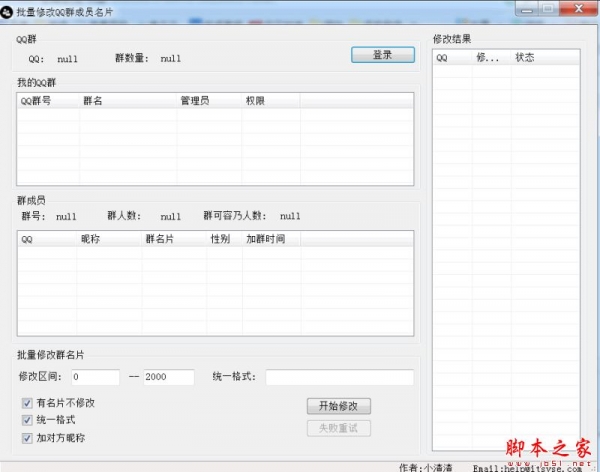This screenshot has width=600, height=472.
Task: Click the QQ群号 column header
Action: (x=49, y=101)
